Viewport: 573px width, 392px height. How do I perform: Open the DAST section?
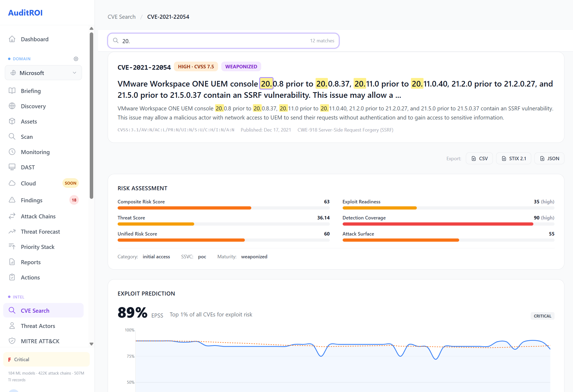28,167
